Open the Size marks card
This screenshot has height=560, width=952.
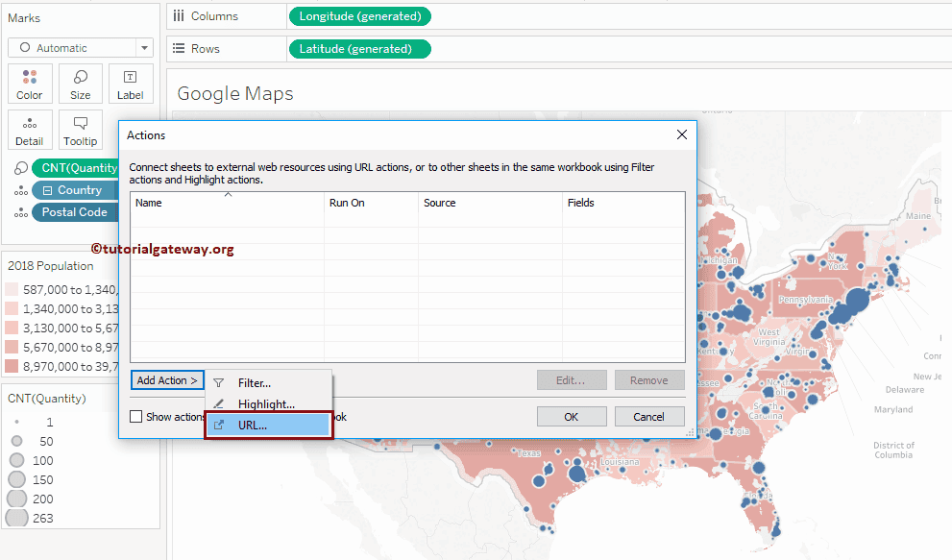pos(81,84)
